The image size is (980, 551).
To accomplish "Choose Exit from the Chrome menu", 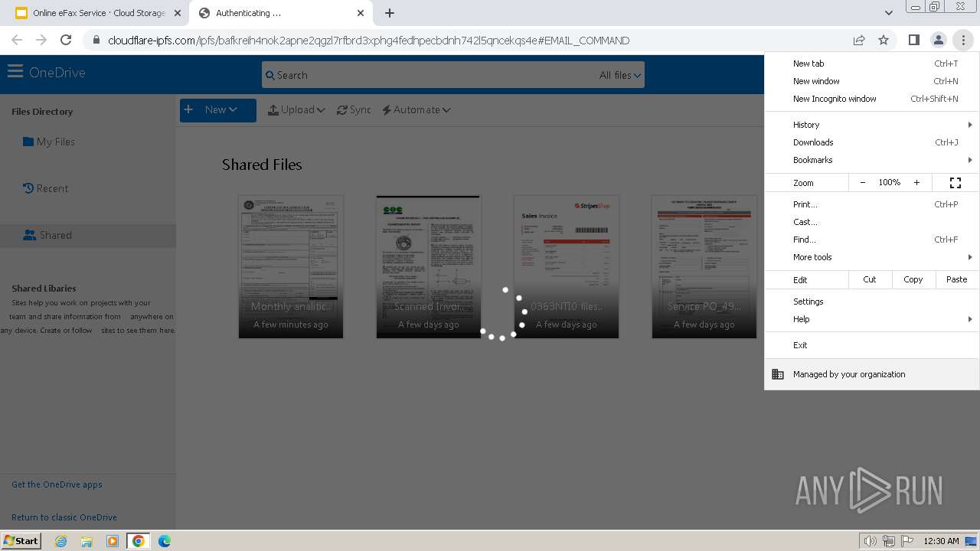I will [x=872, y=345].
